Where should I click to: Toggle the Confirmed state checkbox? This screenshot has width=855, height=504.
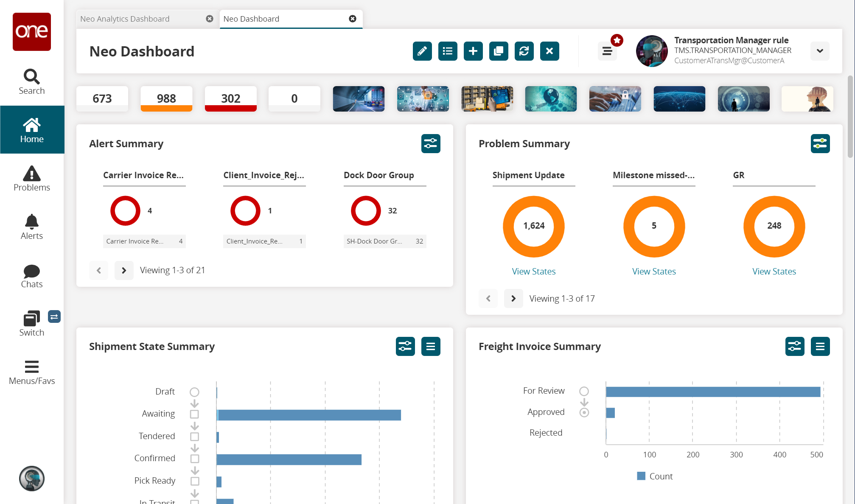[194, 459]
